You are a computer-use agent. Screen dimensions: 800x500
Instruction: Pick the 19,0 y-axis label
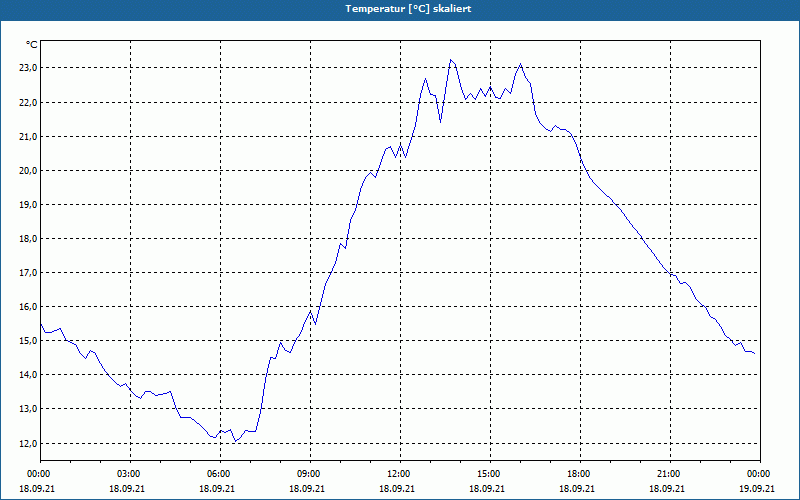[29, 205]
